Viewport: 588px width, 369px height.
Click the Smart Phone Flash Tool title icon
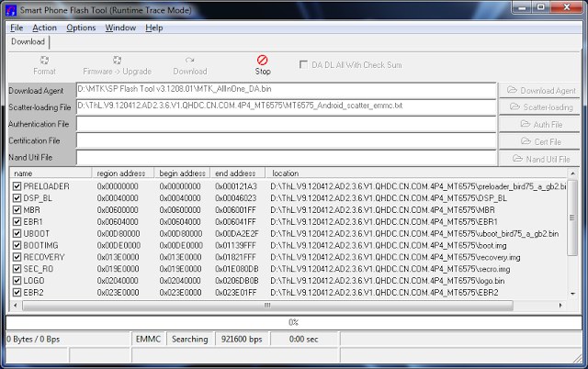point(11,10)
